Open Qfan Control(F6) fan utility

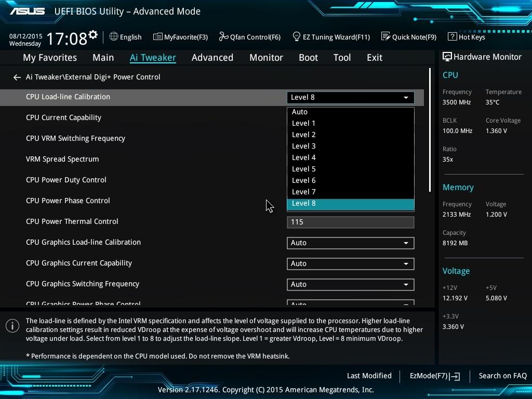tap(249, 37)
